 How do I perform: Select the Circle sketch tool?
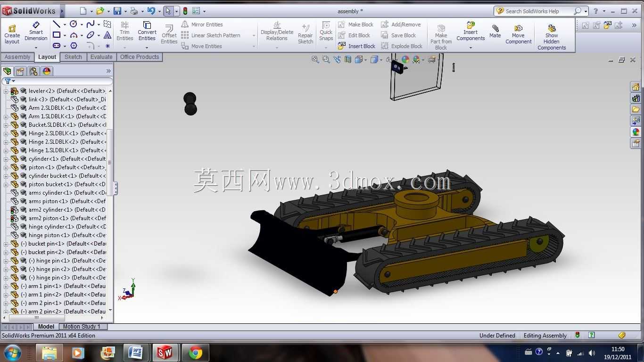[74, 24]
